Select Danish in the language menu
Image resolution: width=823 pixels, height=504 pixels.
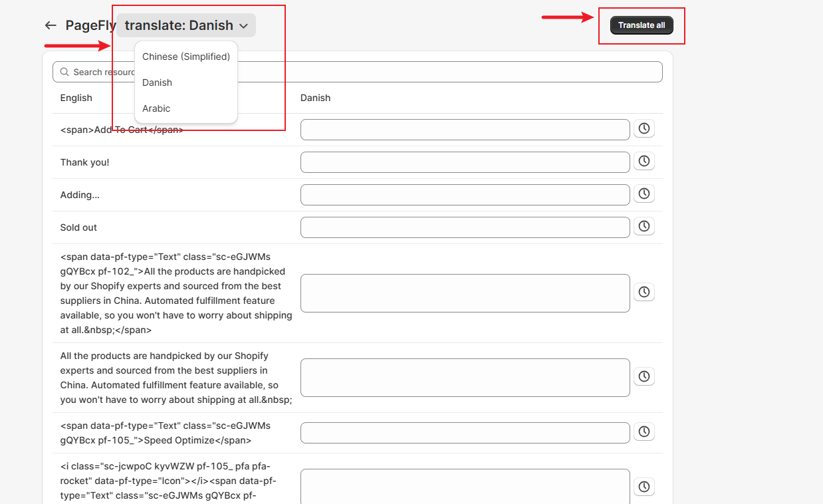[186, 82]
